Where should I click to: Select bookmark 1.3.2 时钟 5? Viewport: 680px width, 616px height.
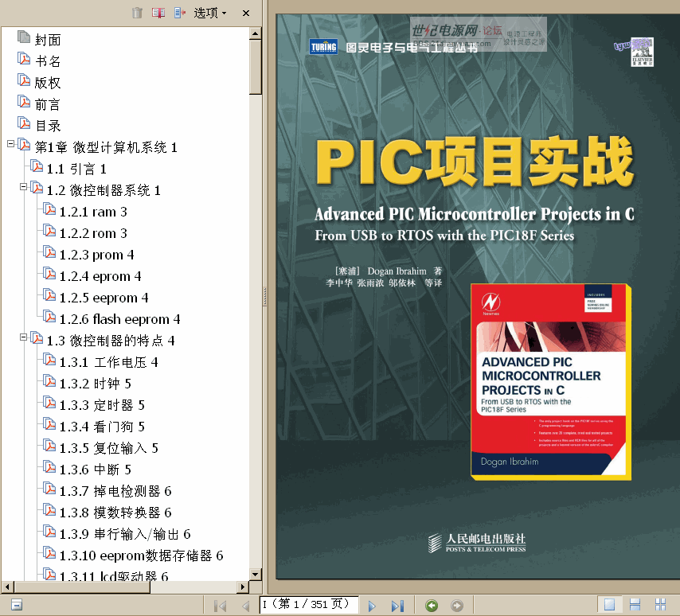click(x=95, y=384)
